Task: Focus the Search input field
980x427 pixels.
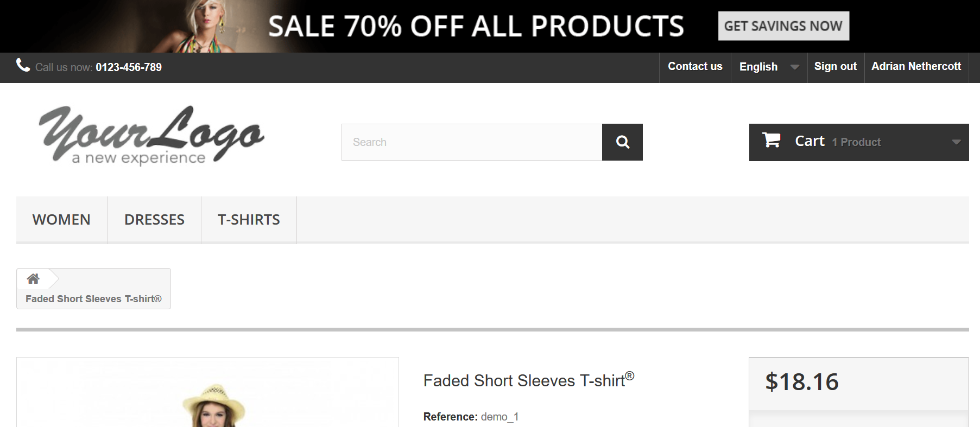Action: click(x=471, y=142)
